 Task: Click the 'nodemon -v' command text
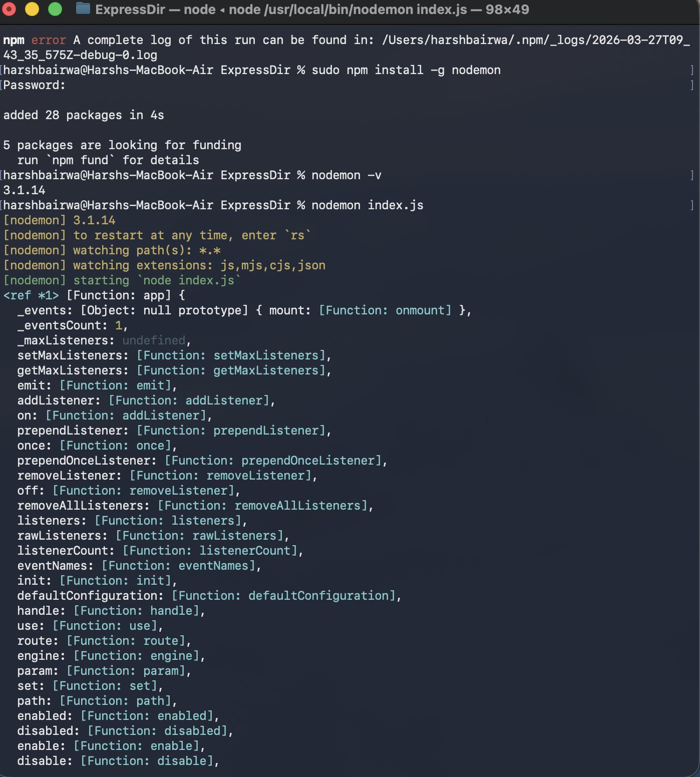(x=346, y=175)
